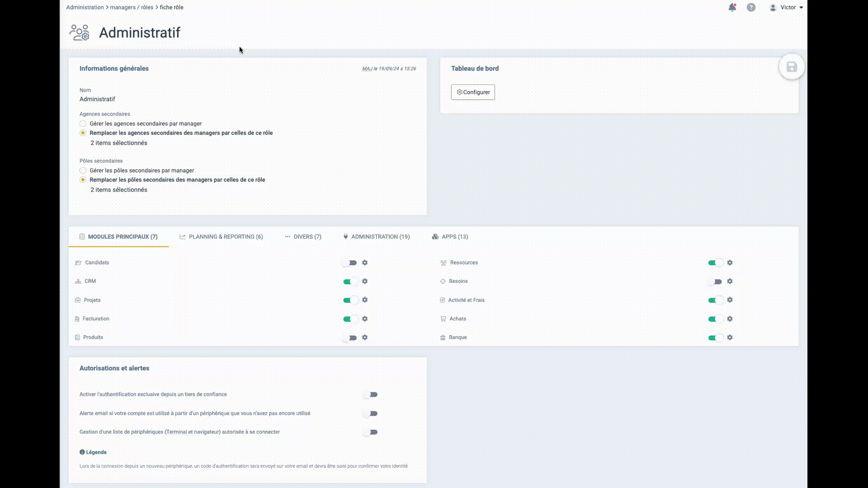Enable the Candidats module toggle
The width and height of the screenshot is (868, 488).
click(350, 263)
